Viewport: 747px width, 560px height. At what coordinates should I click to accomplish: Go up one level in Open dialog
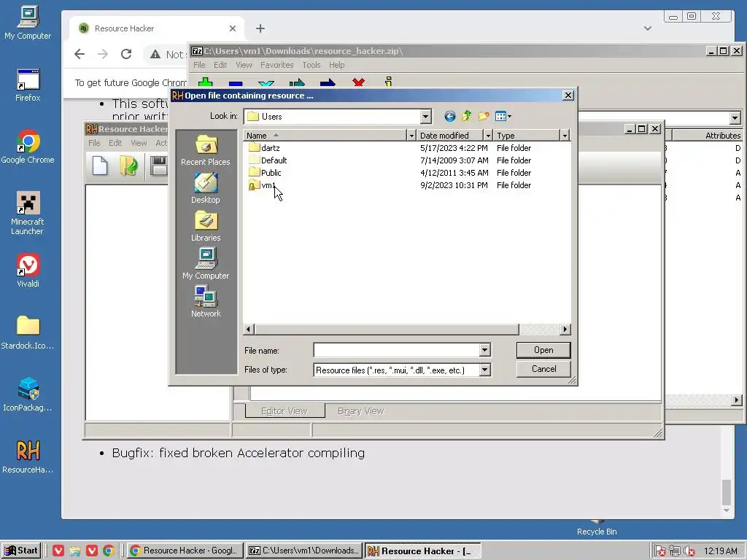coord(466,116)
